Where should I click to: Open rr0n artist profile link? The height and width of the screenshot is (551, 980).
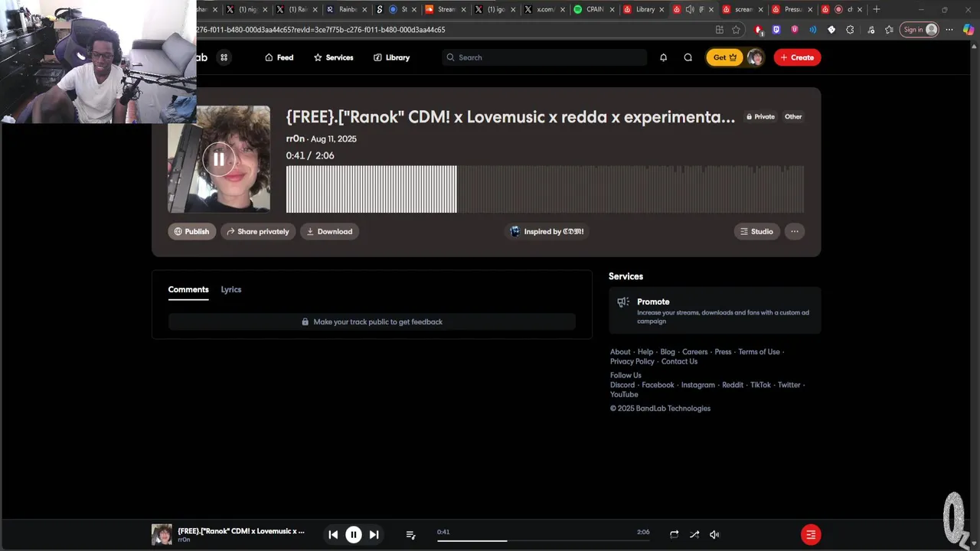296,139
